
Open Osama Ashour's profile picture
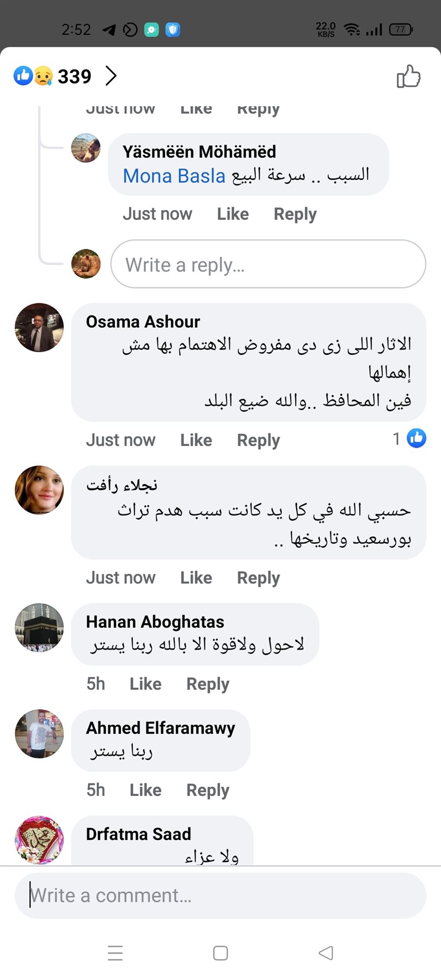(39, 327)
